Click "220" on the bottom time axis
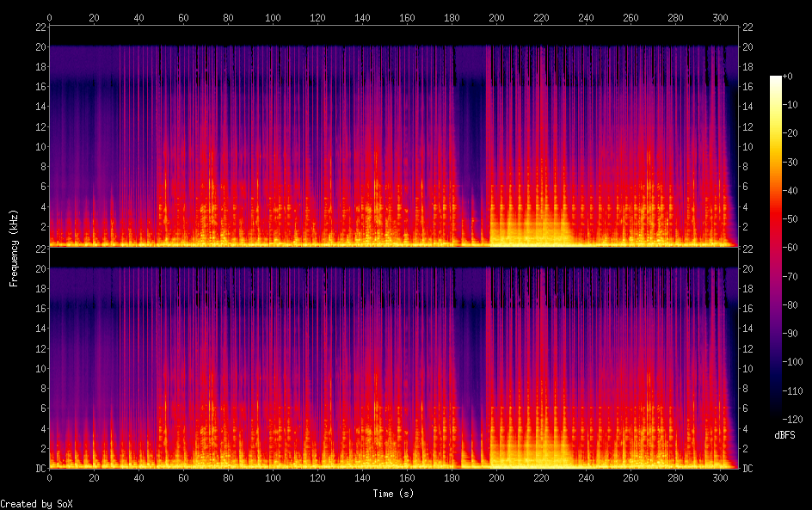This screenshot has height=510, width=812. pos(541,478)
